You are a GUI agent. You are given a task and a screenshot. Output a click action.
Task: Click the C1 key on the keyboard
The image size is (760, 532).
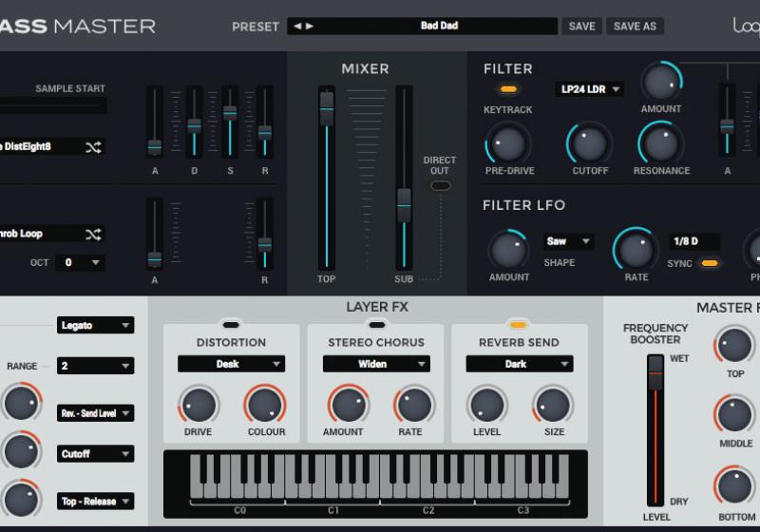(292, 487)
